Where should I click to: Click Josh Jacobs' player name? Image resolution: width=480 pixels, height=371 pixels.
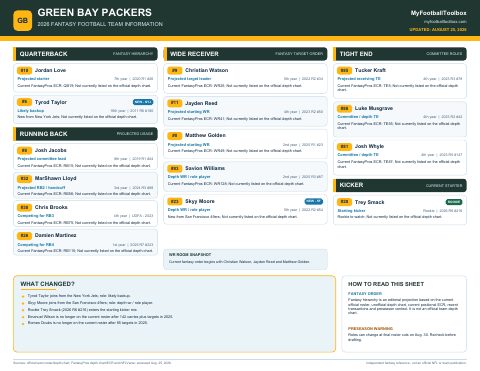(51, 150)
